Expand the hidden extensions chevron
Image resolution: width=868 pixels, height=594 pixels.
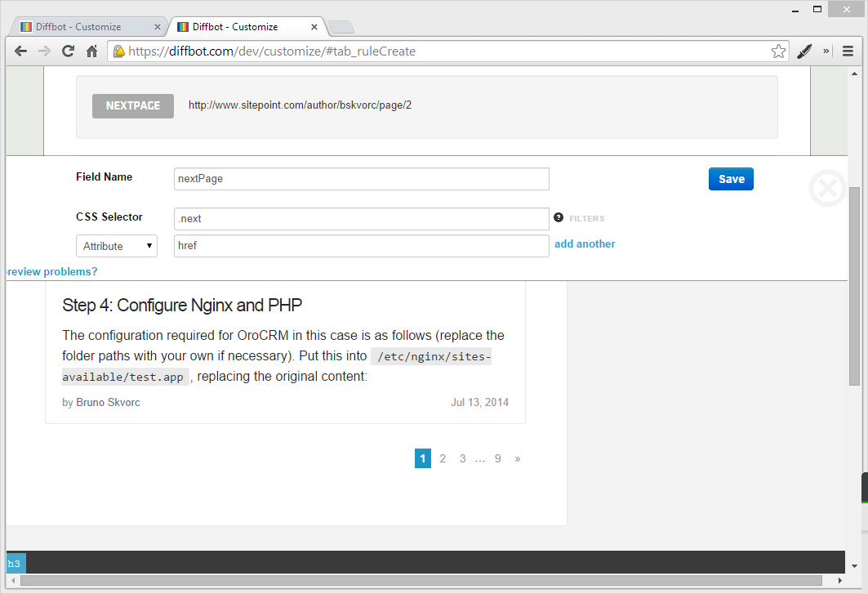(826, 51)
